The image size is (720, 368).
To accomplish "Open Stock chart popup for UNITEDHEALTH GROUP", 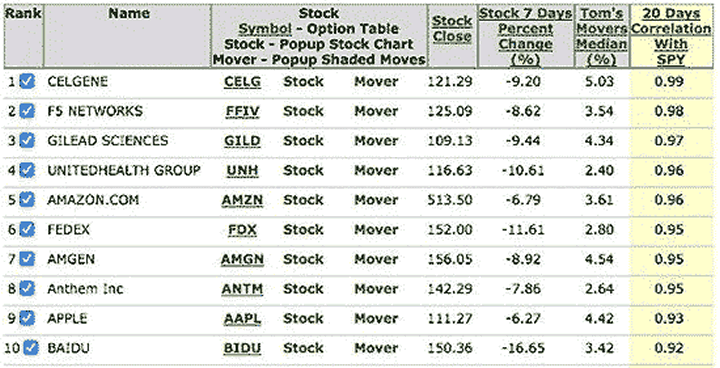I will (x=303, y=170).
